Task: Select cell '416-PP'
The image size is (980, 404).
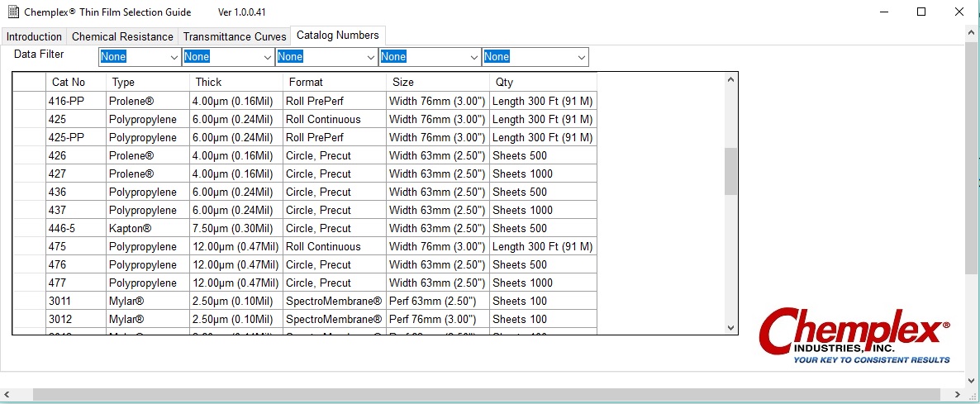Action: [x=76, y=101]
